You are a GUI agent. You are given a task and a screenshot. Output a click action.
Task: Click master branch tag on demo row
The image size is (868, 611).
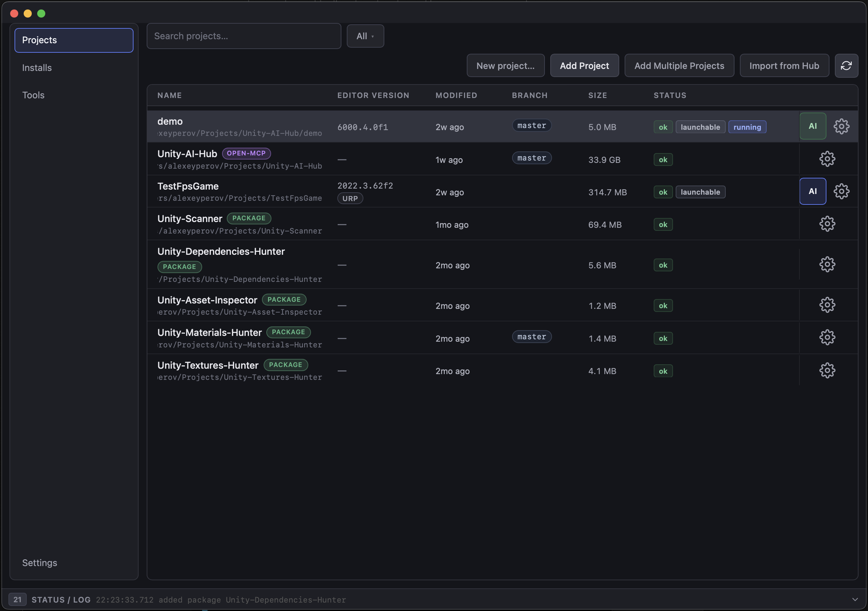coord(532,125)
